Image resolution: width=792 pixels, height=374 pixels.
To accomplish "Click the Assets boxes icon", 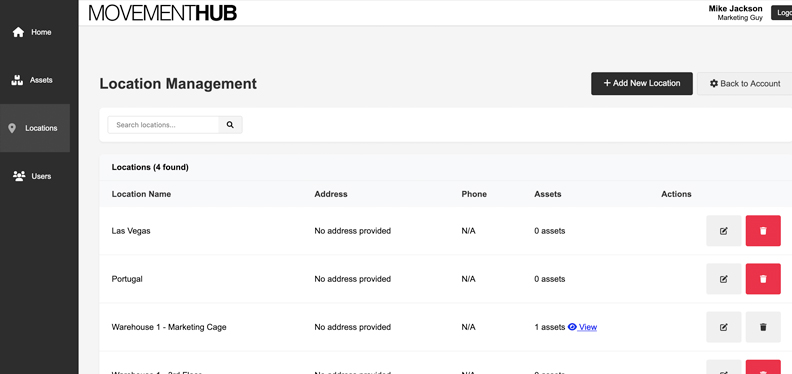I will pyautogui.click(x=17, y=80).
